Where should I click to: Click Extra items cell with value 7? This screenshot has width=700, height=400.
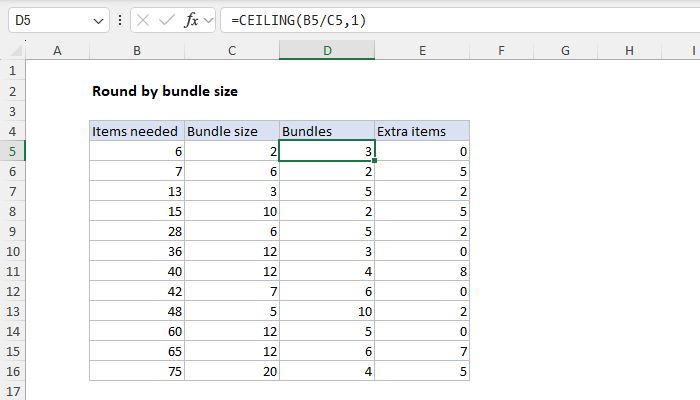pyautogui.click(x=422, y=351)
